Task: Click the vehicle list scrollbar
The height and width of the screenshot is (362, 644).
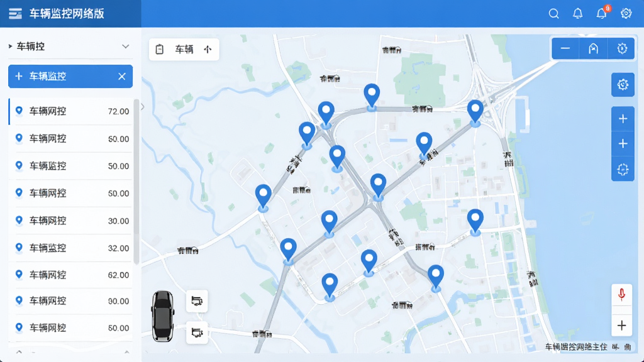Action: [x=136, y=181]
